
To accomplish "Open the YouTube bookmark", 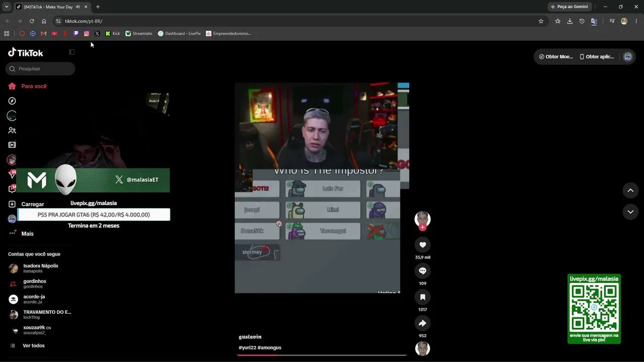I will [54, 34].
